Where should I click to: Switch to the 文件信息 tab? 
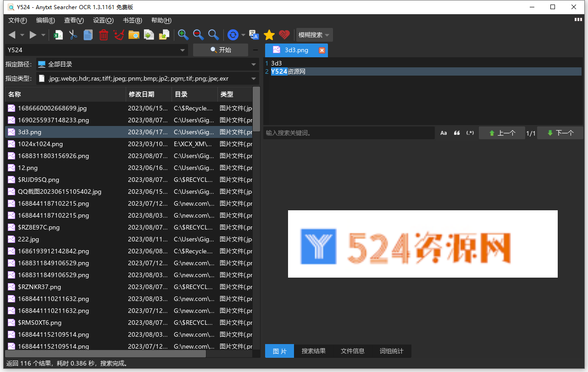pyautogui.click(x=353, y=351)
